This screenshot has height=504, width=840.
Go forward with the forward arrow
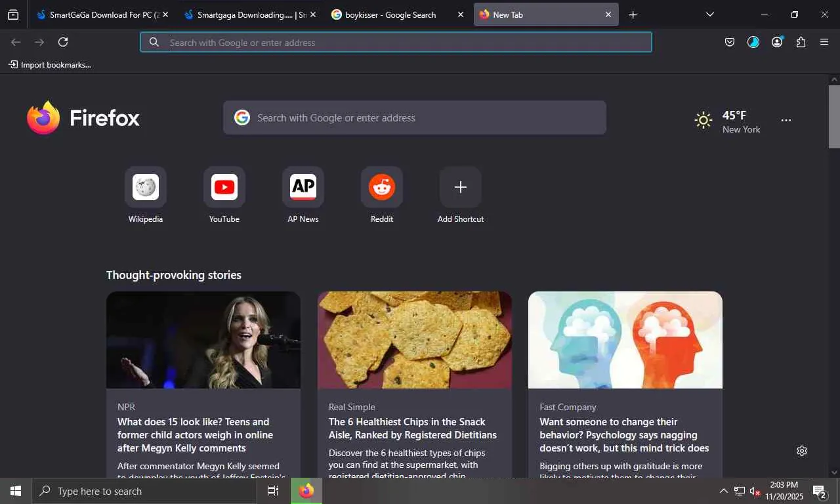39,42
